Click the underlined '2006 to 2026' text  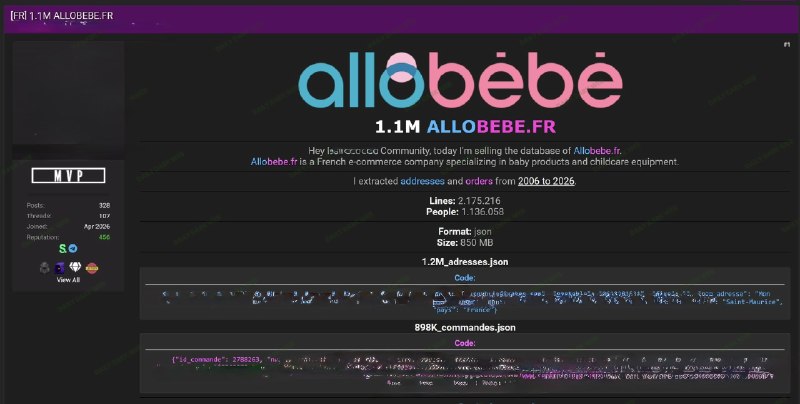click(x=546, y=181)
